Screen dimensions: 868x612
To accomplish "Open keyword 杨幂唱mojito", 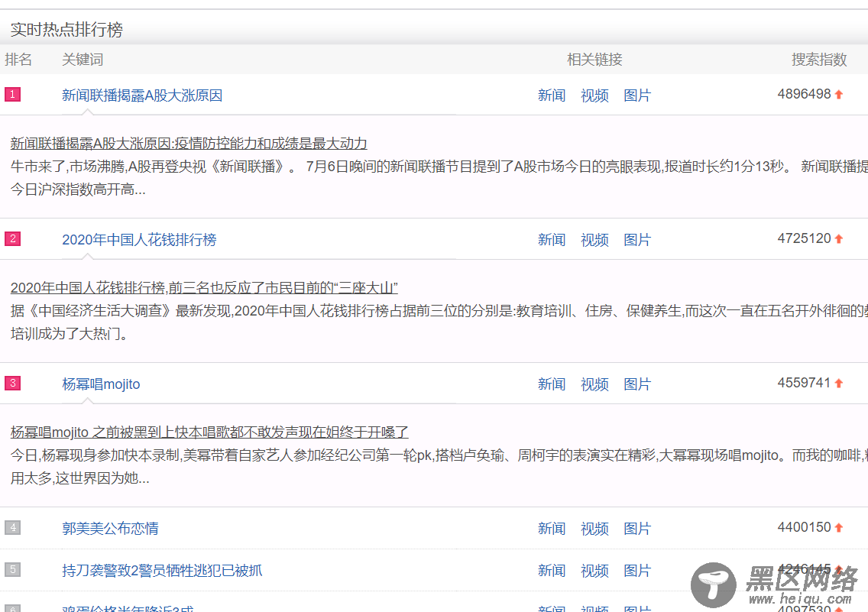I will [101, 384].
